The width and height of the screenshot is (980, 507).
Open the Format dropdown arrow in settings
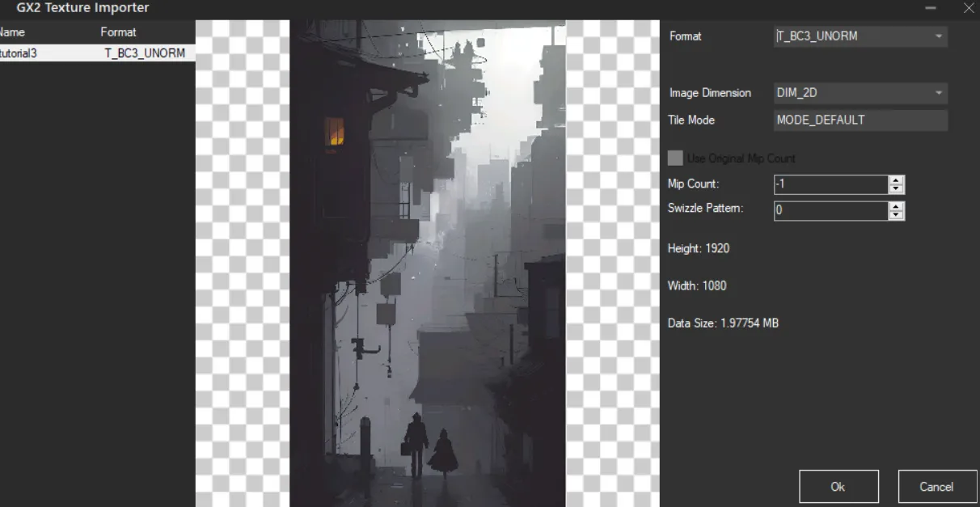pos(938,36)
